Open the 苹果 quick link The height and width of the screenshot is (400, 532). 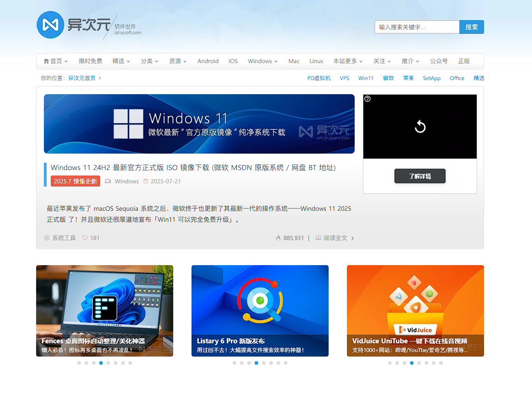pos(409,78)
